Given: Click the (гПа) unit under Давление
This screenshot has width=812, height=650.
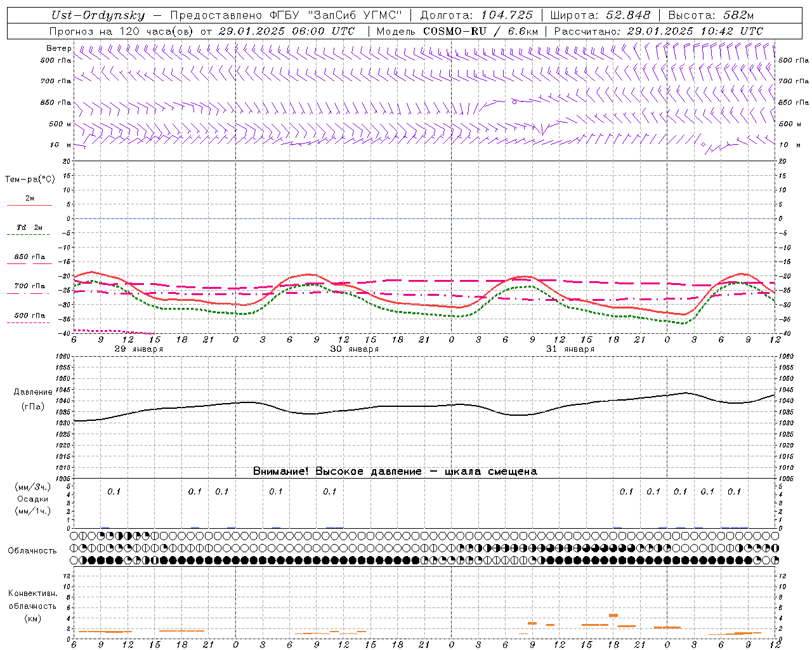Looking at the screenshot, I should (x=33, y=406).
